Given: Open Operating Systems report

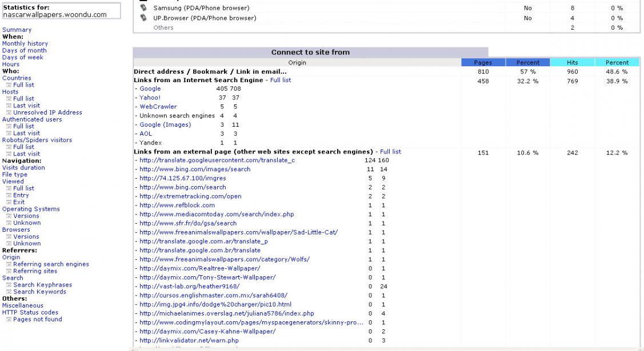Looking at the screenshot, I should [x=31, y=209].
